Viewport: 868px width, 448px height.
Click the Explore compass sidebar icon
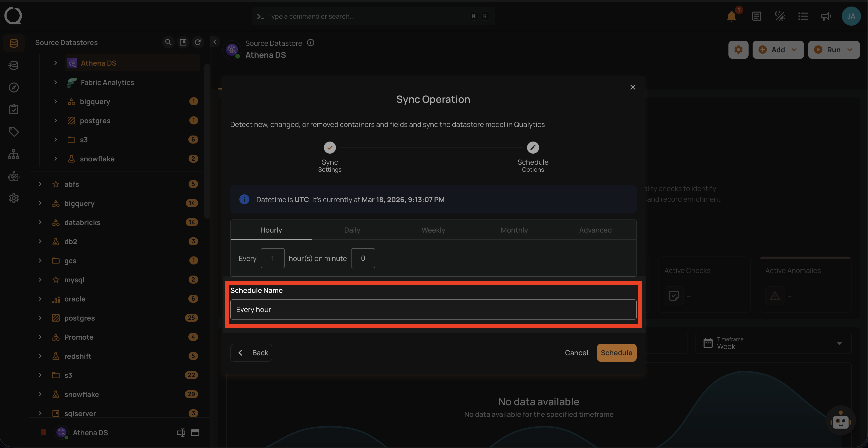14,87
